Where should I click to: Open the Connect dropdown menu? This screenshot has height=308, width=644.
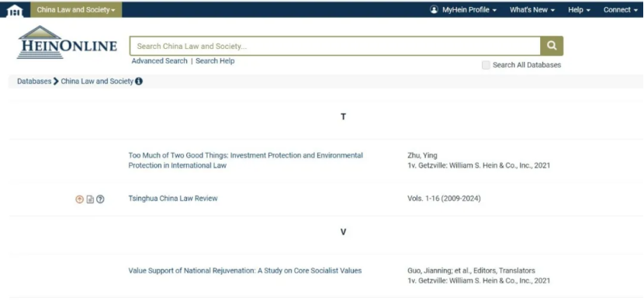click(620, 9)
